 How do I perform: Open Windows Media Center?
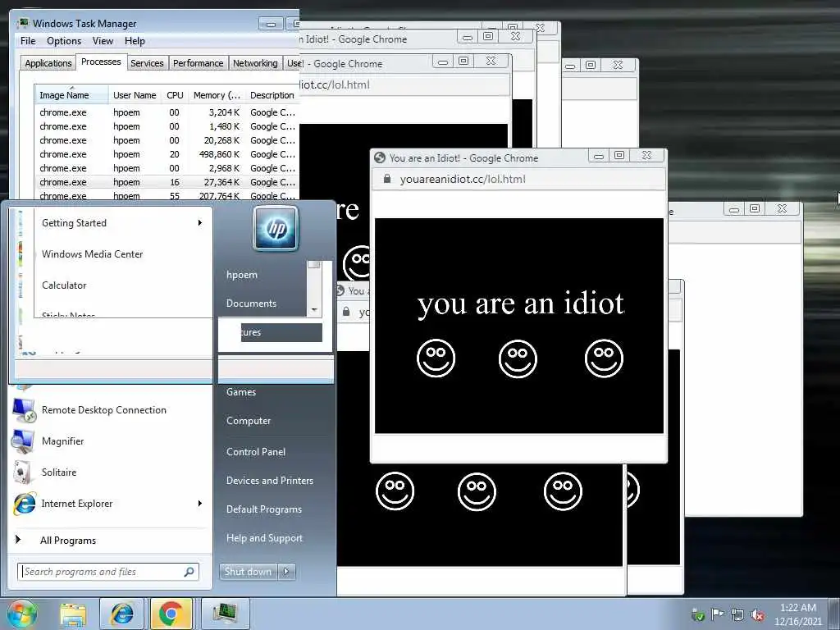coord(92,254)
